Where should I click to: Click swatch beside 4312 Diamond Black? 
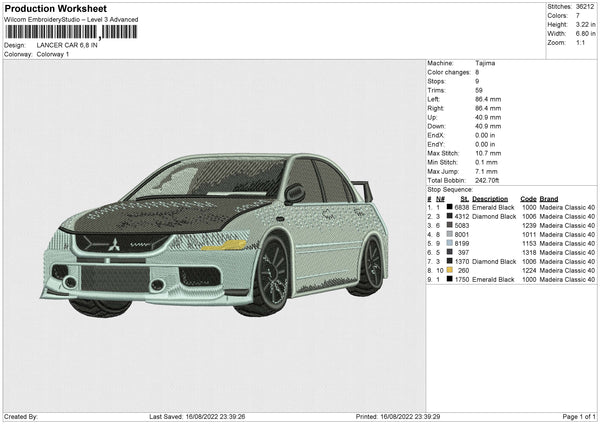pos(450,216)
